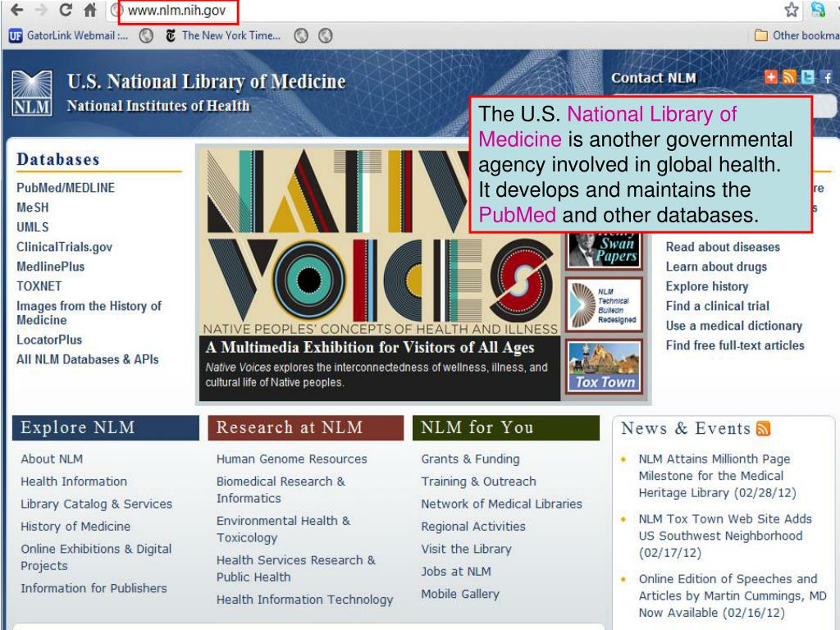This screenshot has height=630, width=840.
Task: Open the NLM Twitter icon
Action: pos(807,77)
